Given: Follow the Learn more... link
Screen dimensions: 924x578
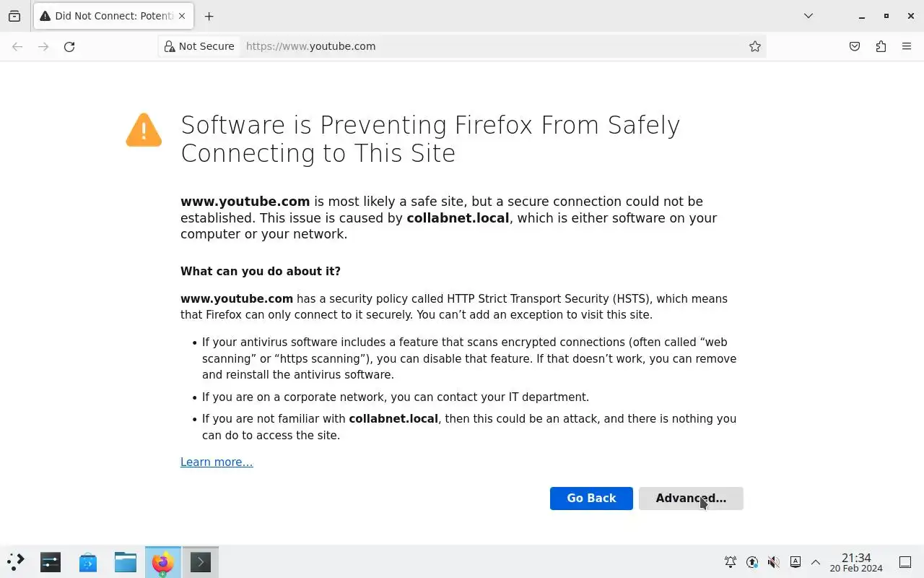Looking at the screenshot, I should [217, 462].
